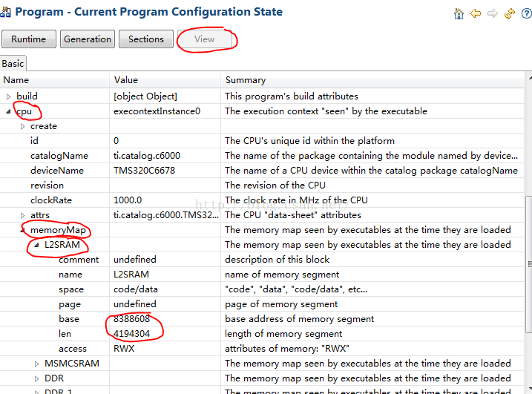
Task: Click summary 'The clock rate in MHz of the CPU'
Action: (x=296, y=200)
